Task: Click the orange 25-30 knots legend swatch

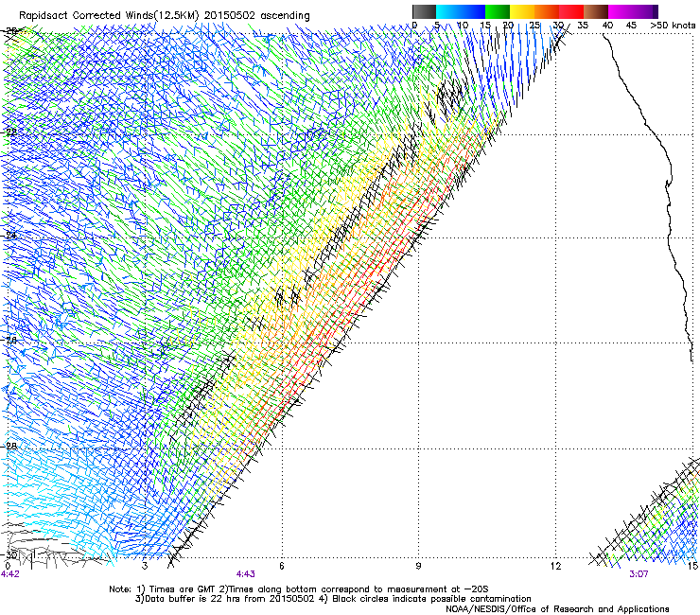Action: [547, 11]
